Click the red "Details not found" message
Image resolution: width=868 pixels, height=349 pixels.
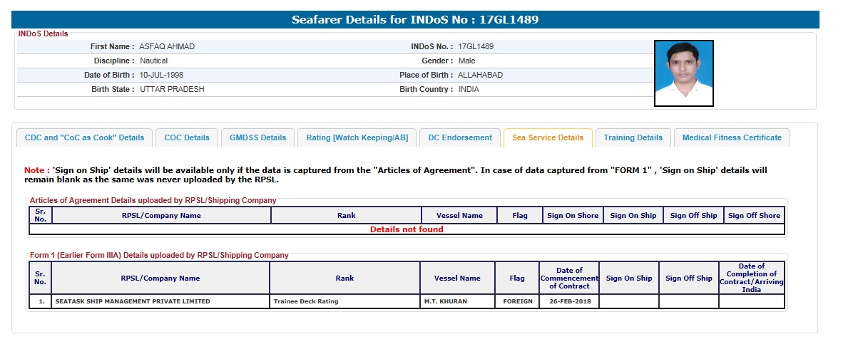tap(407, 229)
